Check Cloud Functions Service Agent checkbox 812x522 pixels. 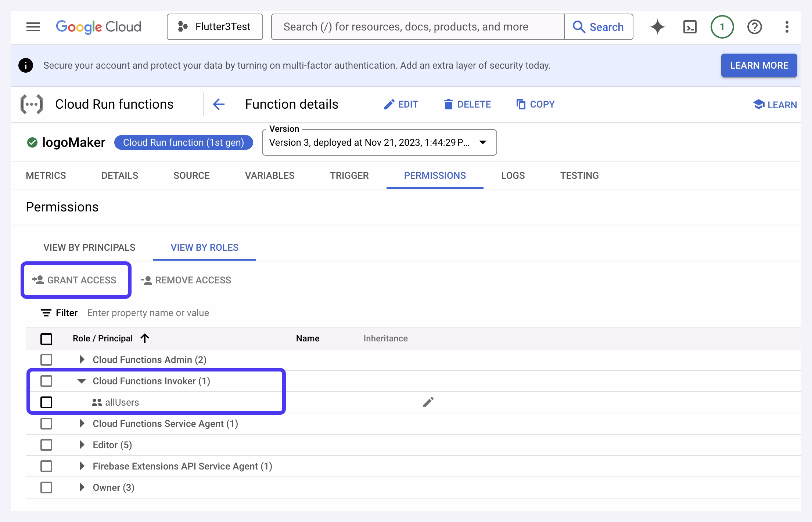tap(46, 424)
